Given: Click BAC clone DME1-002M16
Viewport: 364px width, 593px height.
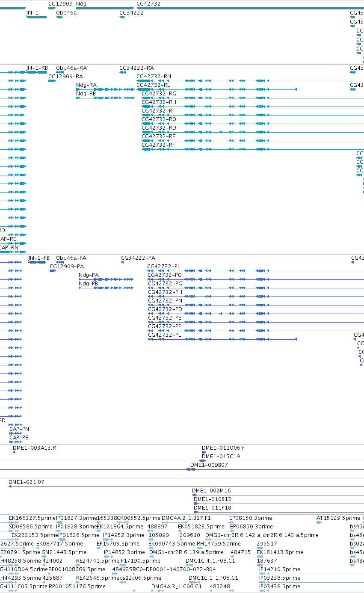Looking at the screenshot, I should [211, 490].
